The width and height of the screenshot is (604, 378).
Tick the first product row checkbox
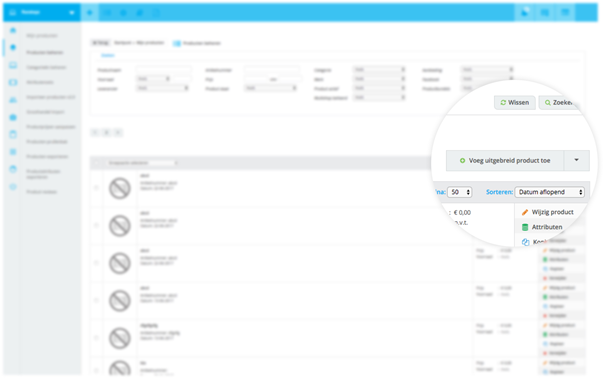96,188
